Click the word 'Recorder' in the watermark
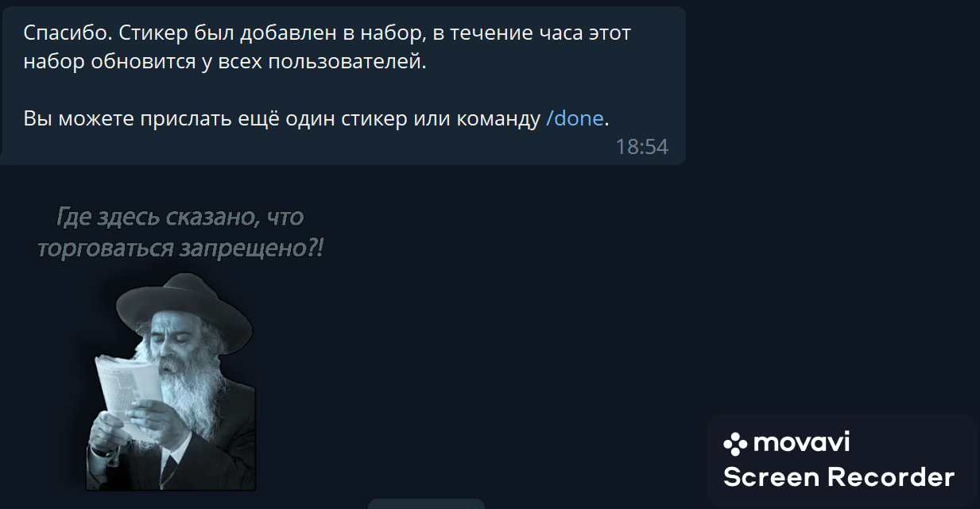980x509 pixels. [891, 477]
